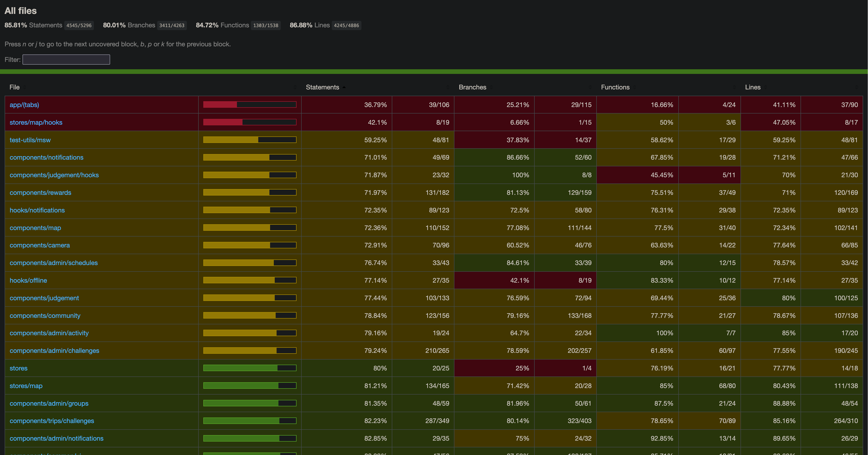Screen dimensions: 868x455
Task: Select the 16.66% functions cell
Action: [x=638, y=105]
